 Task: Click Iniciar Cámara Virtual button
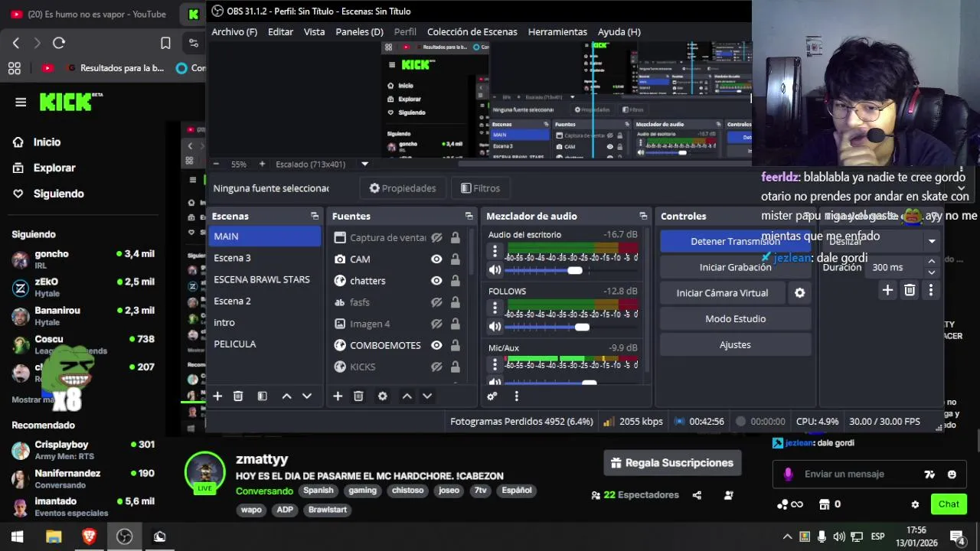tap(722, 293)
